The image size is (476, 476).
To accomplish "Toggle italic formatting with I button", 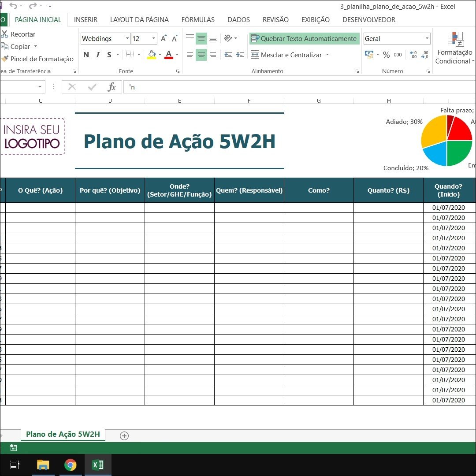I will click(x=97, y=55).
